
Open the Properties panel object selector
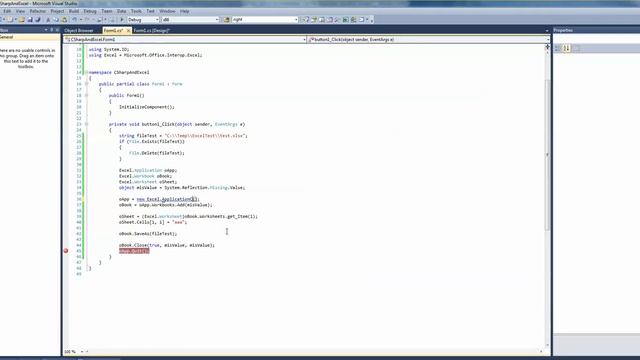[597, 39]
